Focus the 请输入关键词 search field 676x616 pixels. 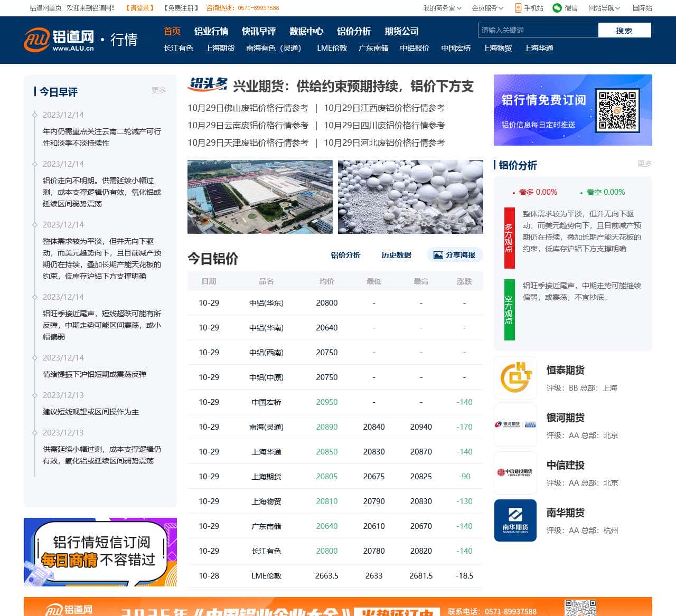click(538, 30)
